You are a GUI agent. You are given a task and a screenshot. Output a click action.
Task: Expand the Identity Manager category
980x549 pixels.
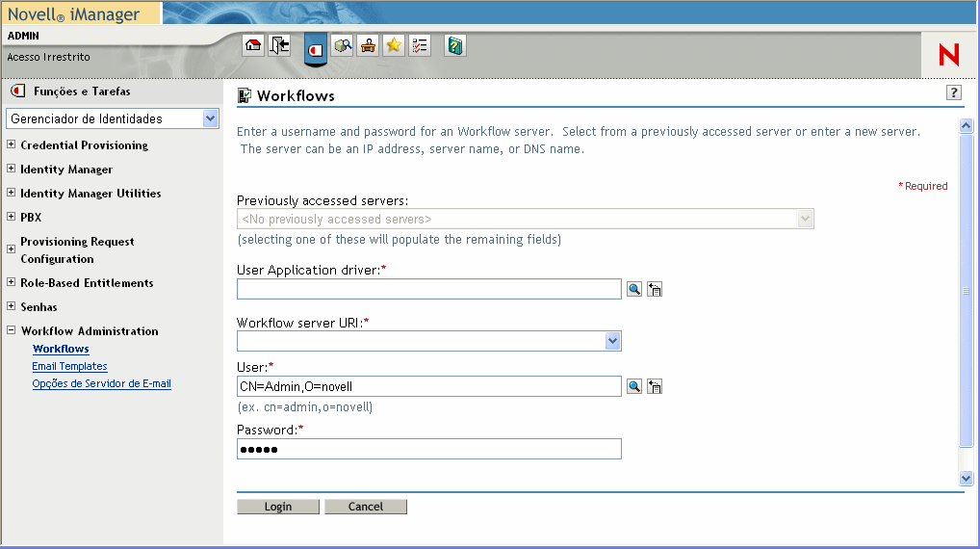(11, 169)
